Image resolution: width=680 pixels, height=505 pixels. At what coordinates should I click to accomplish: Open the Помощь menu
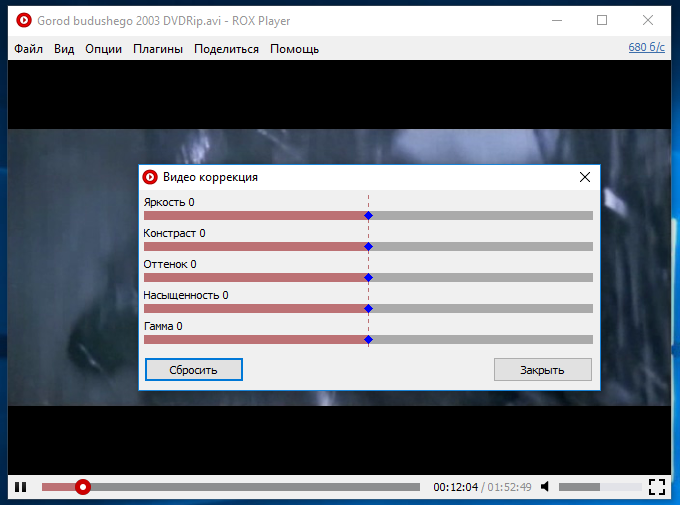tap(294, 49)
